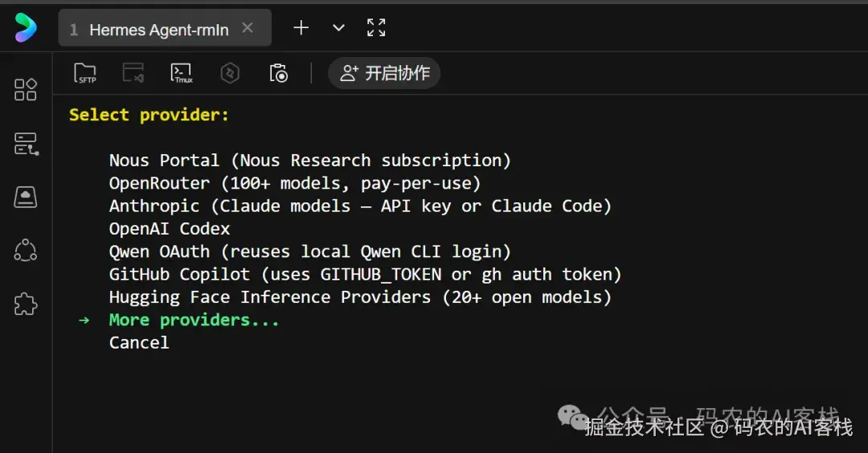868x453 pixels.
Task: Add a new session tab
Action: [301, 28]
